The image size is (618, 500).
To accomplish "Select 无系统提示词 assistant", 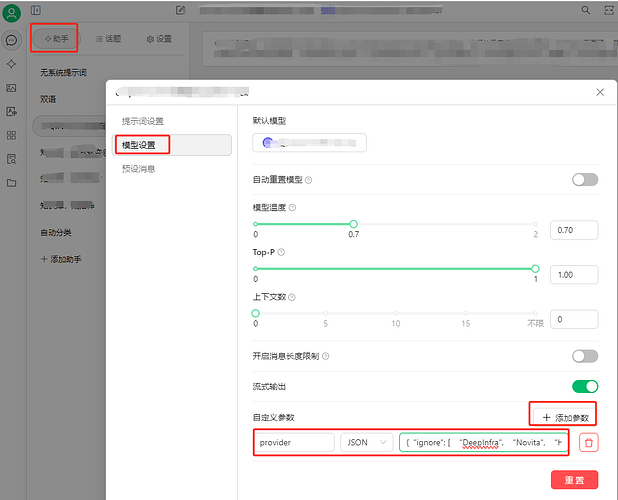I will (x=63, y=72).
